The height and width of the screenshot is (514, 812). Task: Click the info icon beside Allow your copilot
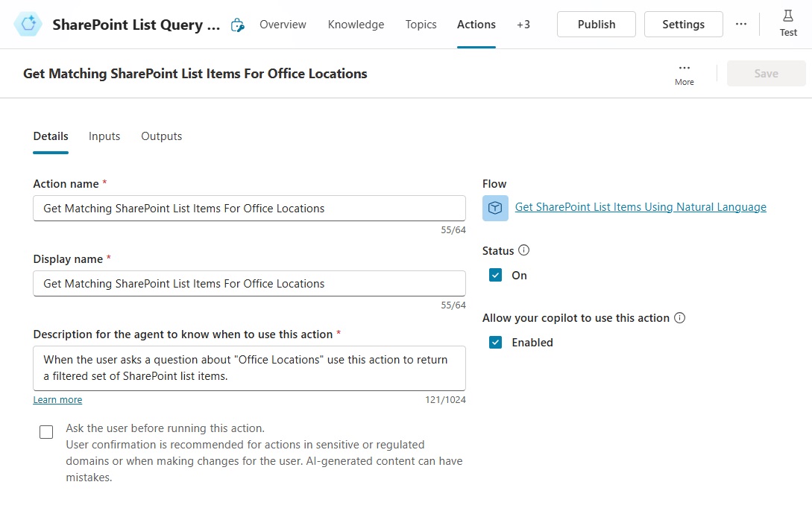pyautogui.click(x=679, y=318)
